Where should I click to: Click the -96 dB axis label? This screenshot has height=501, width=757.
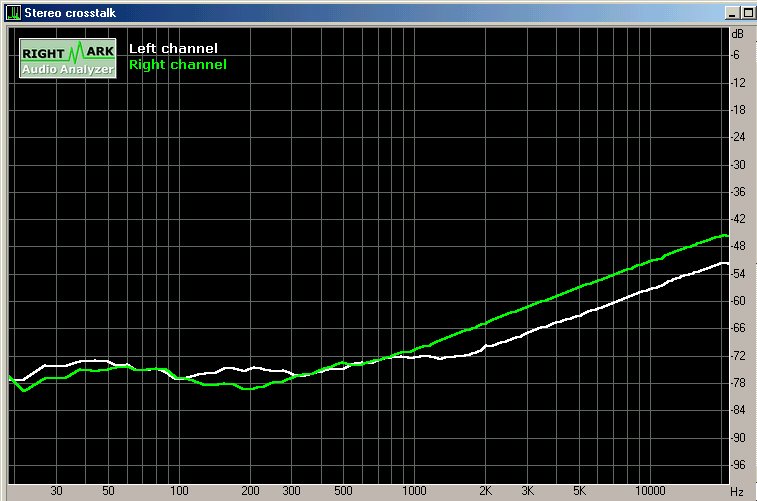[x=738, y=465]
